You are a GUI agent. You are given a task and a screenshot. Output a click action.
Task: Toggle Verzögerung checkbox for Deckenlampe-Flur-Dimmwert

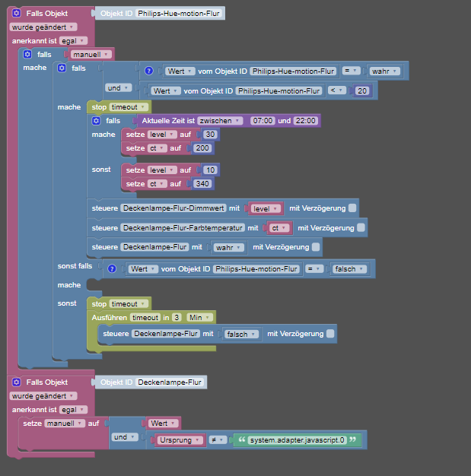point(352,208)
